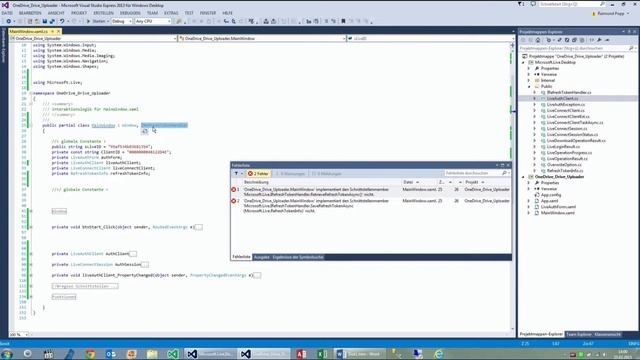Viewport: 640px width, 360px height.
Task: Click the filter funnel icon in Fehlerliste
Action: tap(236, 173)
